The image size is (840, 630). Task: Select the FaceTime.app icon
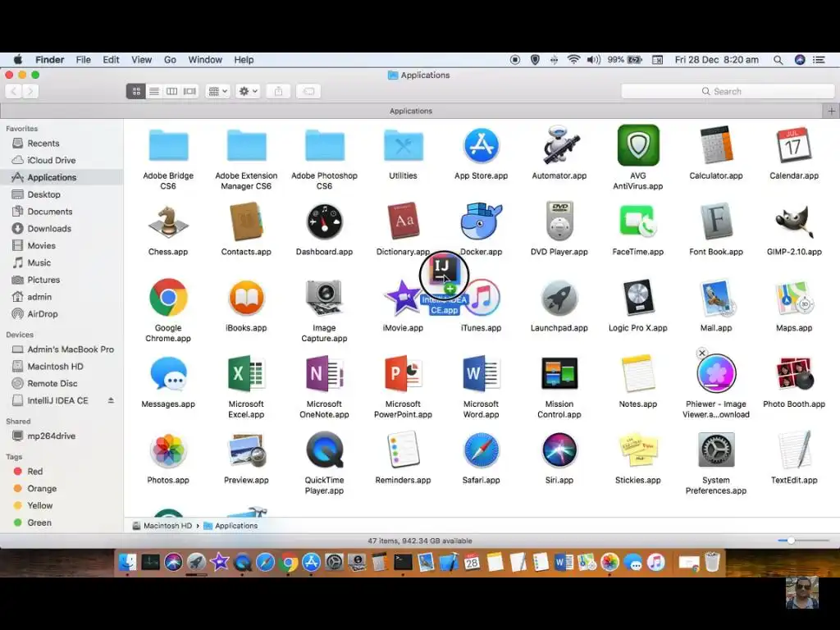coord(638,221)
